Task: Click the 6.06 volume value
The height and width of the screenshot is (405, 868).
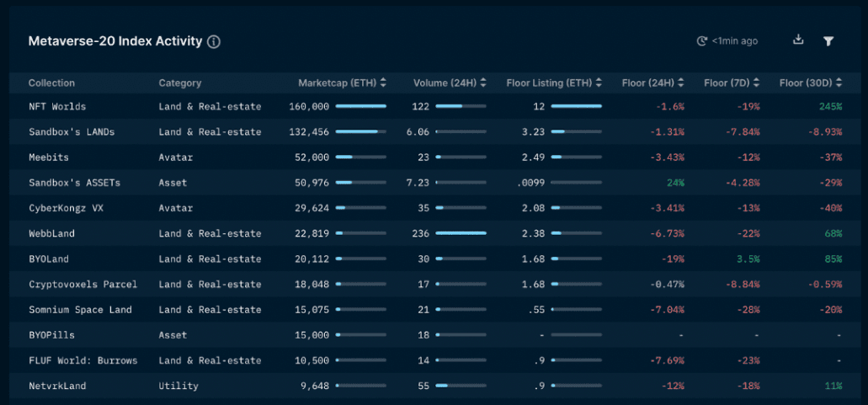Action: (418, 131)
